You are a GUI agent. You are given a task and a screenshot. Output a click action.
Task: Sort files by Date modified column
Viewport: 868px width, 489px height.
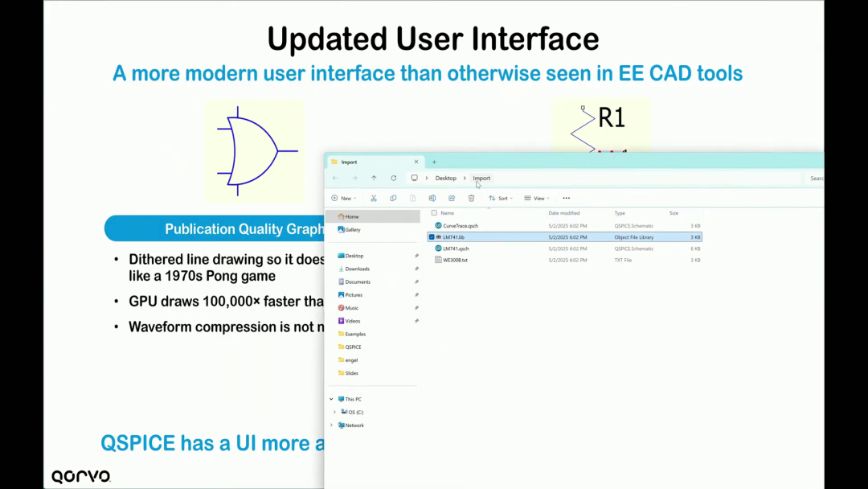tap(564, 213)
